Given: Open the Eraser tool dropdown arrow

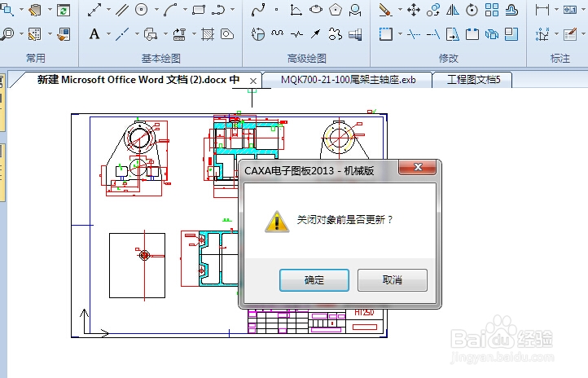Looking at the screenshot, I should [400, 10].
